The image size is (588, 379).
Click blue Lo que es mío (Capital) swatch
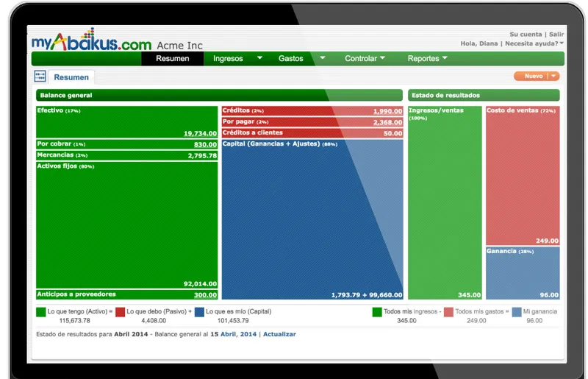[199, 312]
